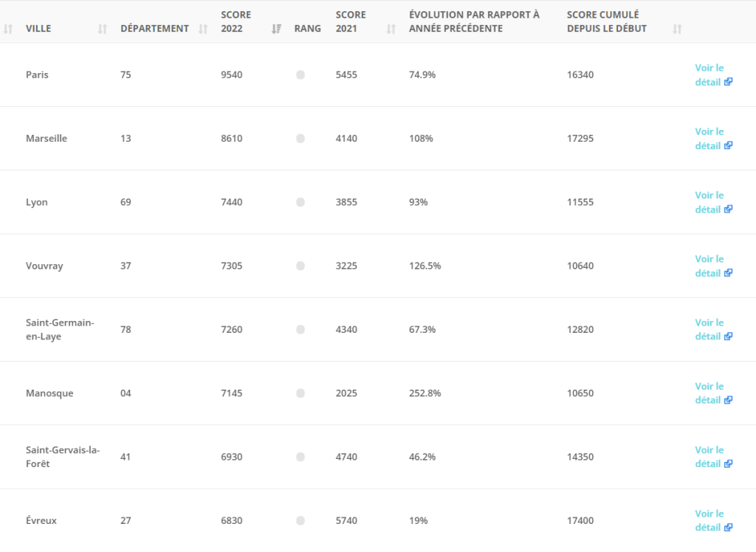
Task: Sort by Score cumulé depuis le début
Action: pos(677,29)
